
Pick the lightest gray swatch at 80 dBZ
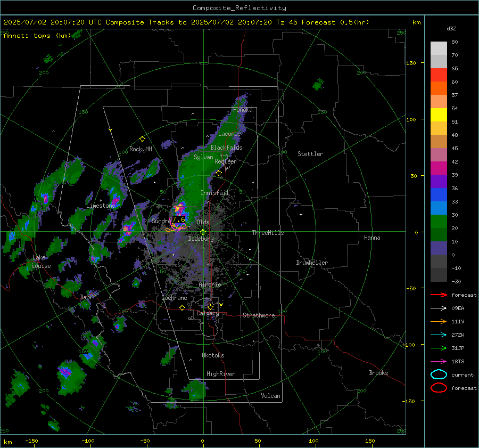click(439, 48)
